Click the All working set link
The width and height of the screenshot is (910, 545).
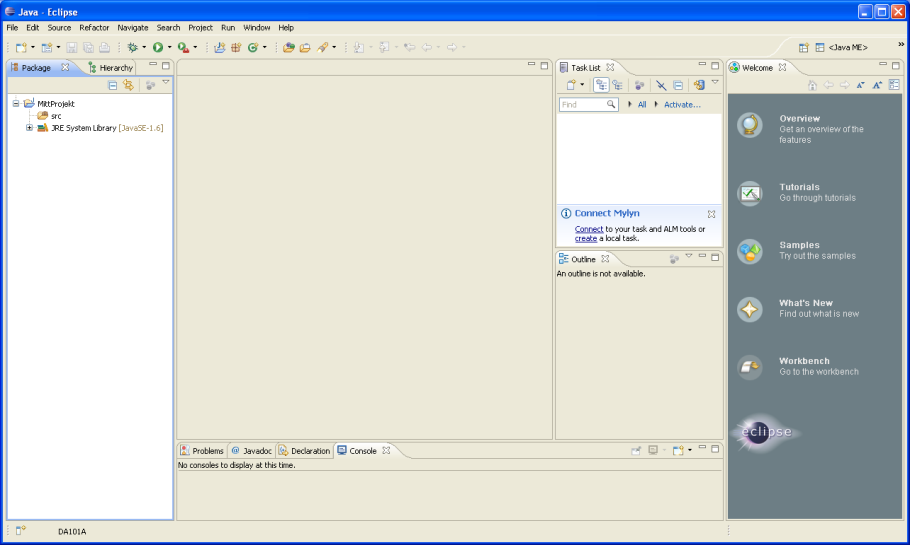pos(642,104)
